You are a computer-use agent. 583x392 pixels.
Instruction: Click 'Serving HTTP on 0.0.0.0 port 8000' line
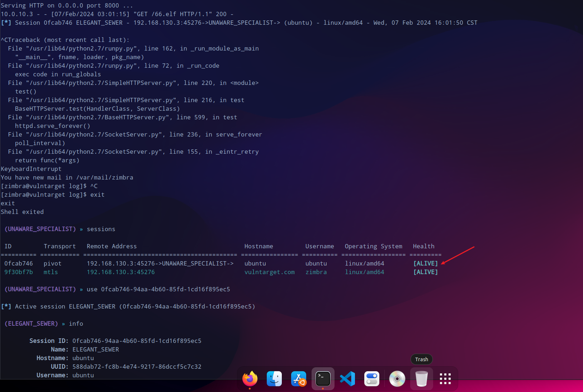coord(67,5)
